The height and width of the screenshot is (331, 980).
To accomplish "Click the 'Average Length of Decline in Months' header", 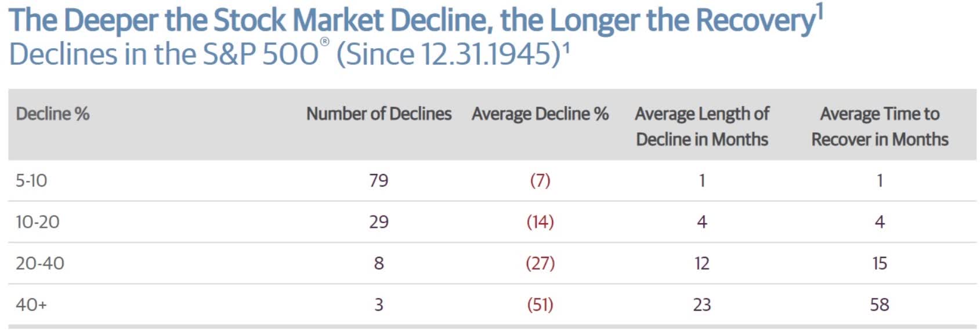I will click(702, 126).
